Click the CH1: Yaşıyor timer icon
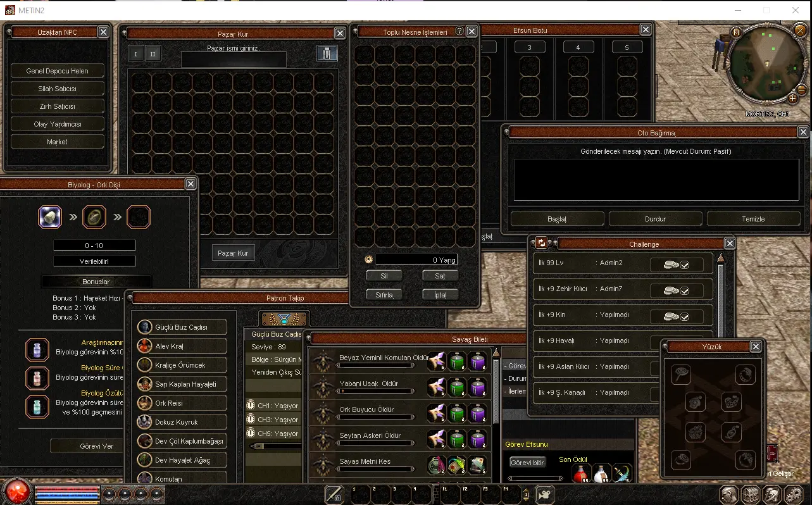The width and height of the screenshot is (812, 505). 251,406
